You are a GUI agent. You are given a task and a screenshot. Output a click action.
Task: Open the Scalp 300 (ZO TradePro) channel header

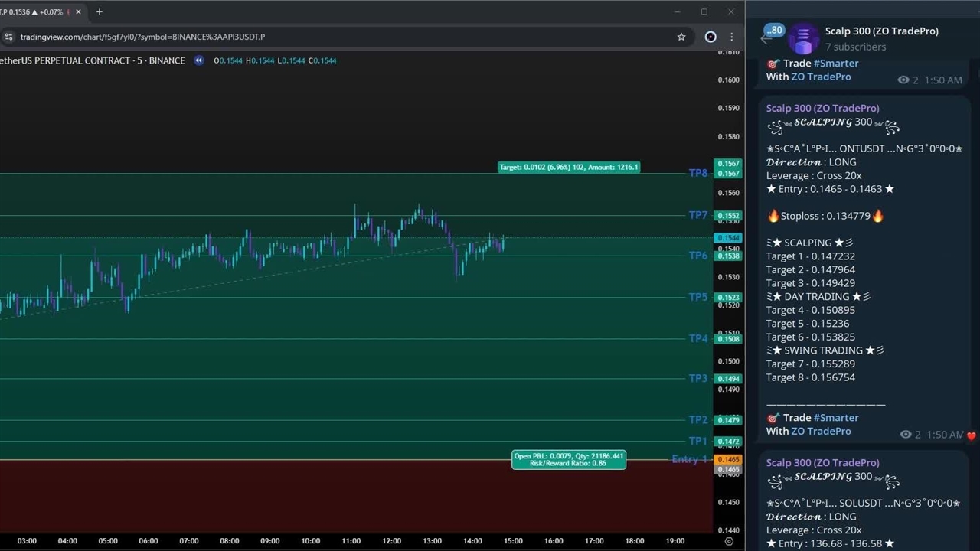coord(881,31)
